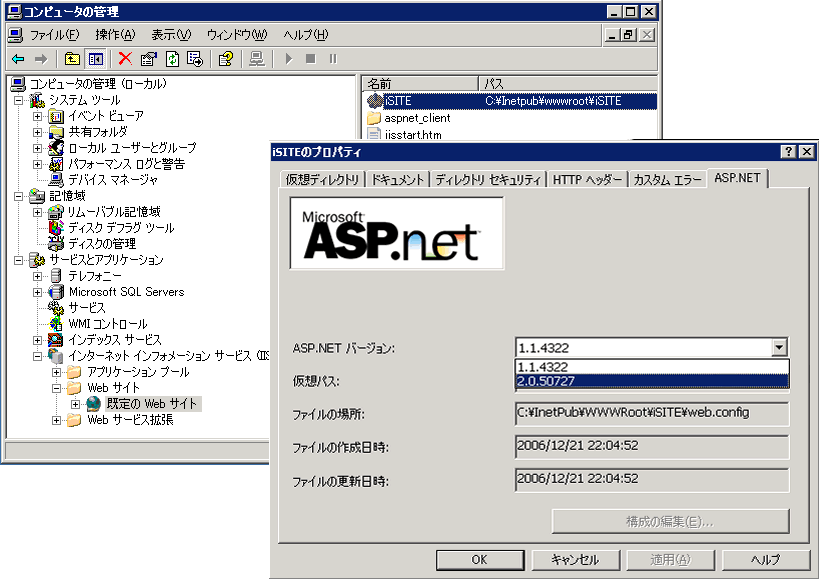Image resolution: width=820 pixels, height=580 pixels.
Task: Switch to 仮想ディレクトリ tab
Action: coord(322,179)
